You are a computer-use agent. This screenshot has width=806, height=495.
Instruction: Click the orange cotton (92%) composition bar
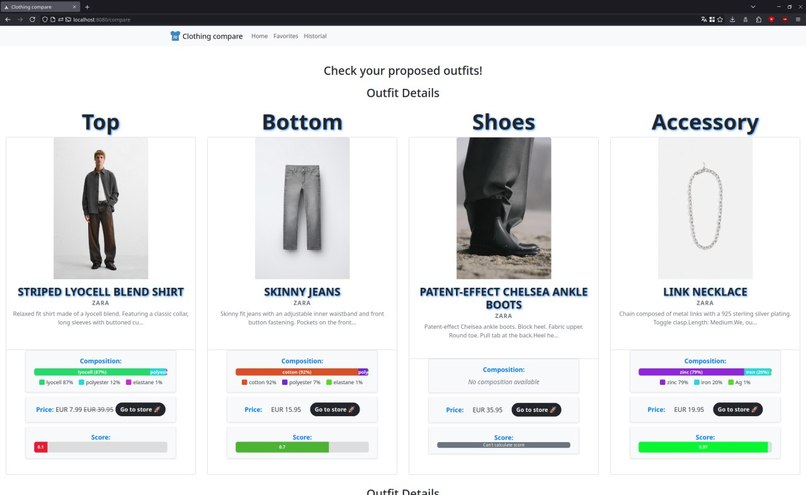(x=297, y=372)
